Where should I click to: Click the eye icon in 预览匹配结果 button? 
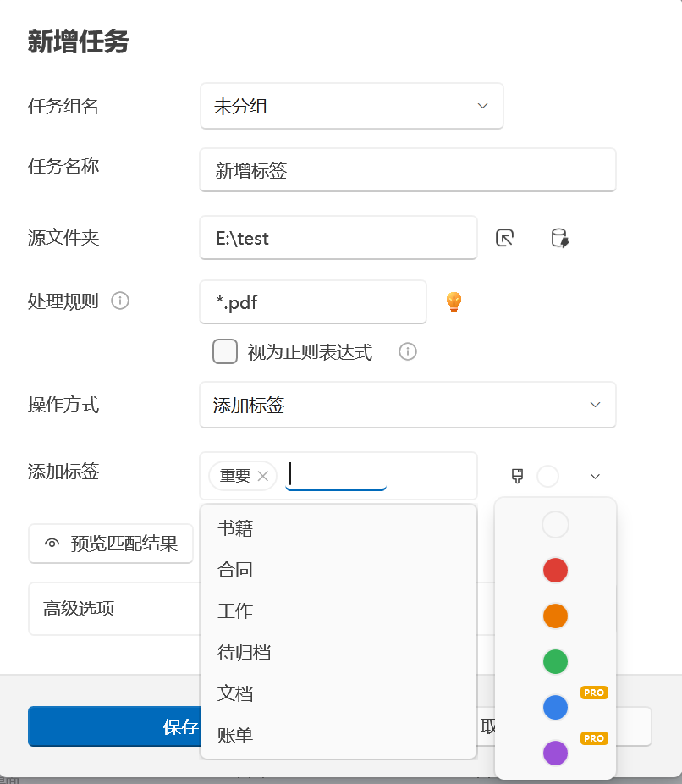pyautogui.click(x=52, y=543)
